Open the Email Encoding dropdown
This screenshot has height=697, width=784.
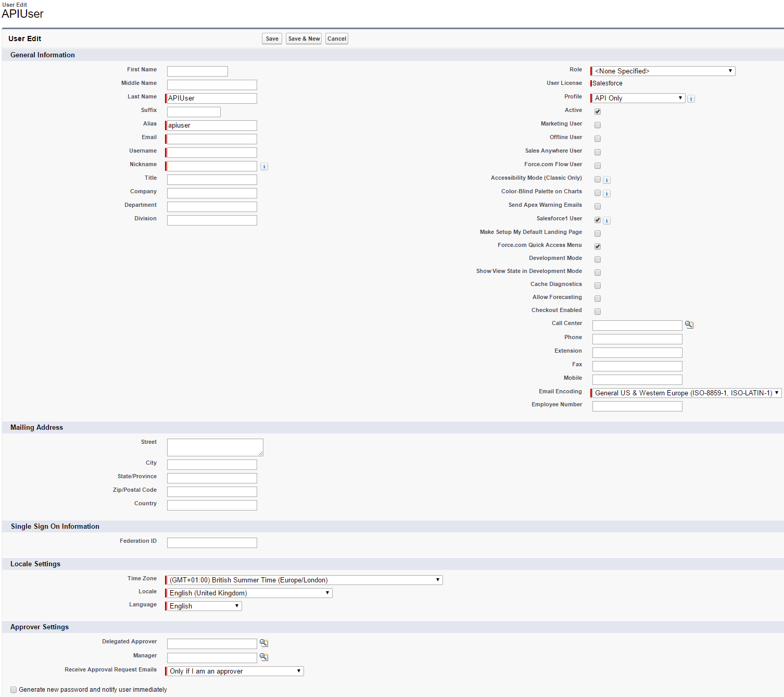point(687,393)
